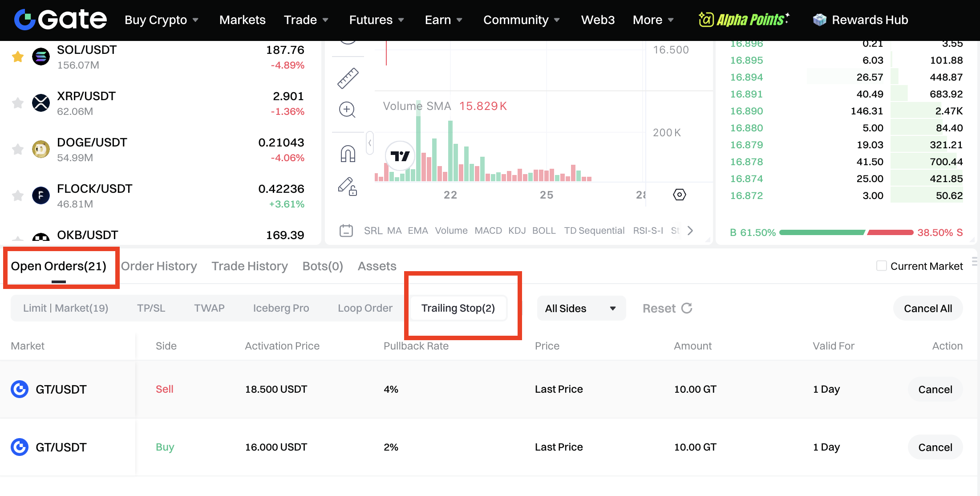
Task: Click the Reset refresh icon
Action: [x=687, y=308]
